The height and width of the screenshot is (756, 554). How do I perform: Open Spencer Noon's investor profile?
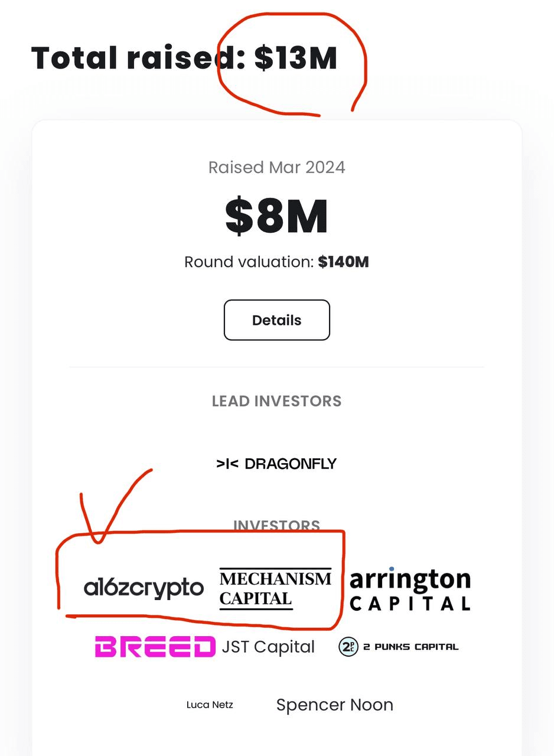click(x=334, y=705)
